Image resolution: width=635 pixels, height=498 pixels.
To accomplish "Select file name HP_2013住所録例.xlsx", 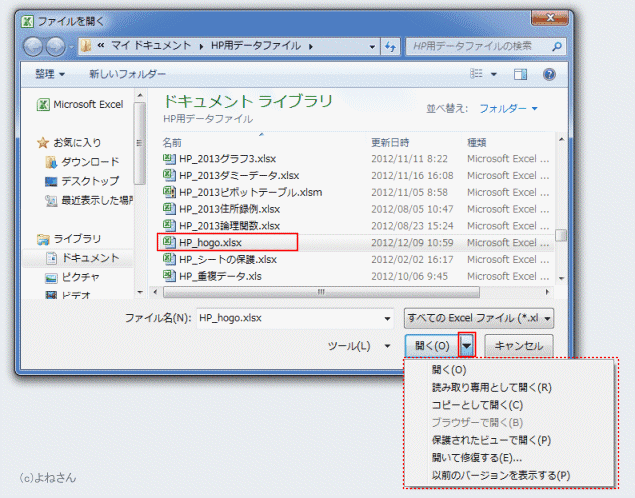I will (230, 209).
